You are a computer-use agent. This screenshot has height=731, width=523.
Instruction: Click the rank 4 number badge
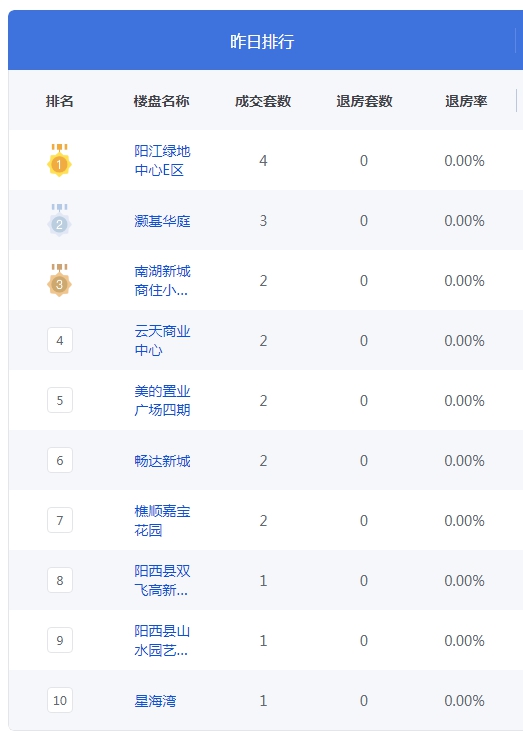[x=60, y=340]
